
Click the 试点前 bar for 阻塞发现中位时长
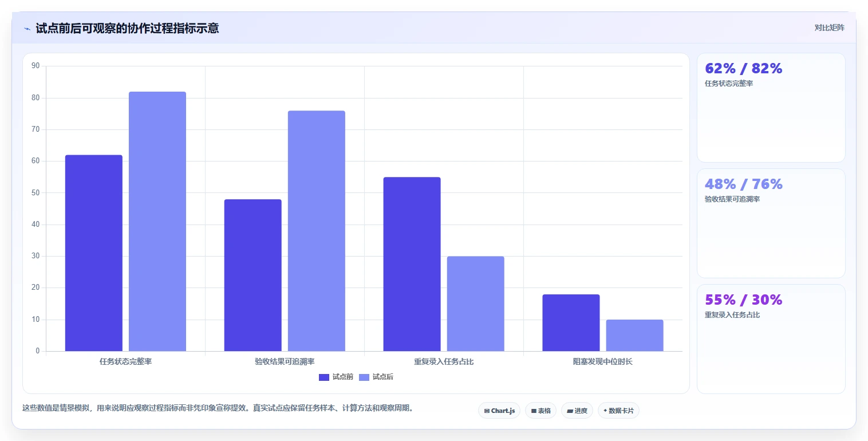(571, 322)
